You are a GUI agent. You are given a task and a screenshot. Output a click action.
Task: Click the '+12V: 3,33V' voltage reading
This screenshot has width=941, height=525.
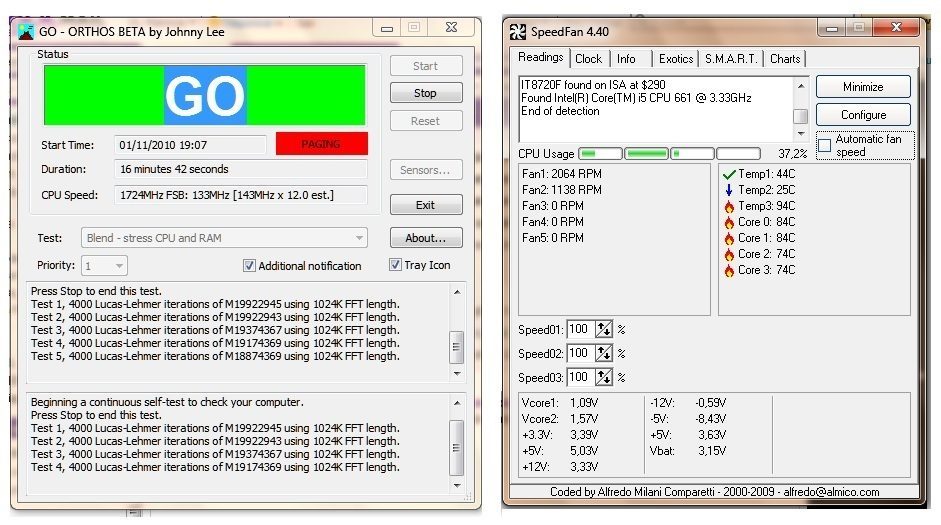tap(560, 466)
